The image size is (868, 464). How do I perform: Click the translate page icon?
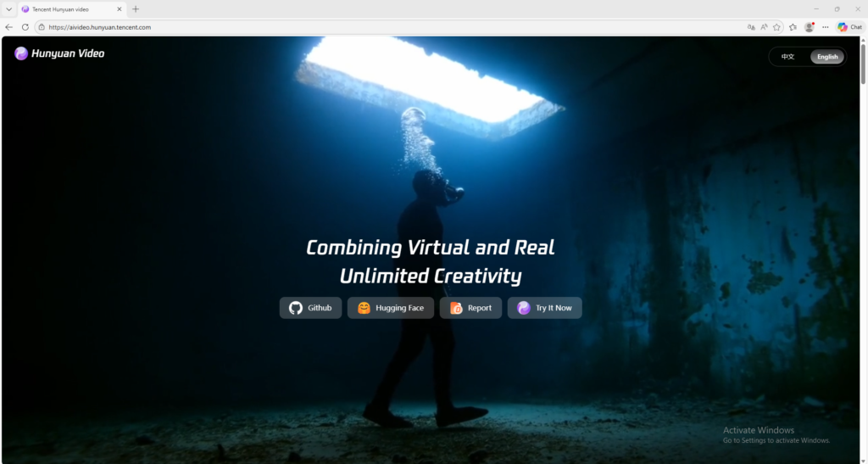(x=751, y=27)
